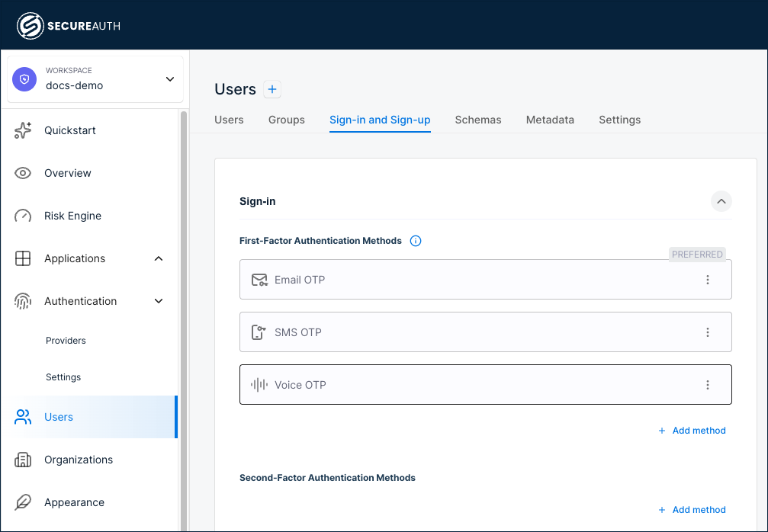Collapse the Sign-in section

(721, 201)
